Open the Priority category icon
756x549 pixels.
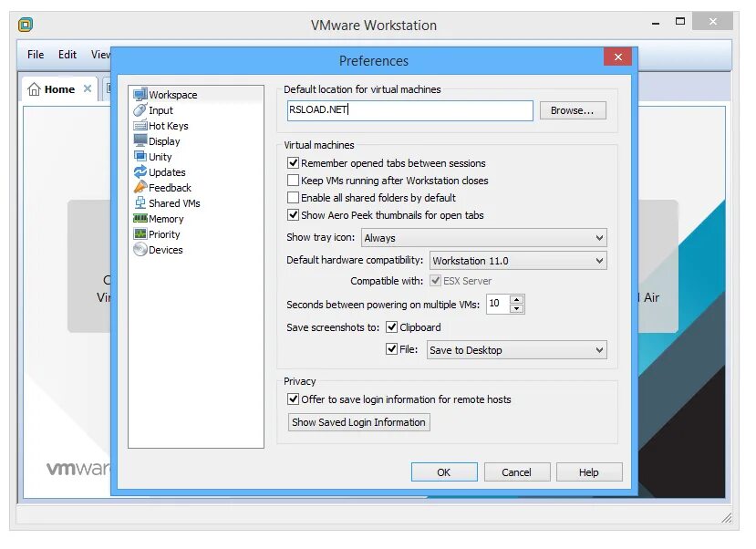coord(140,234)
